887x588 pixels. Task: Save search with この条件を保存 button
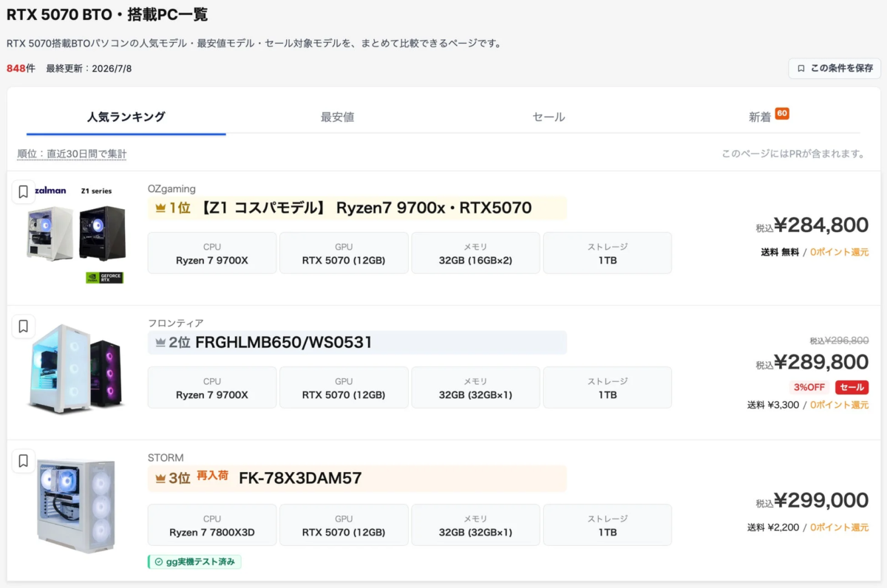835,69
